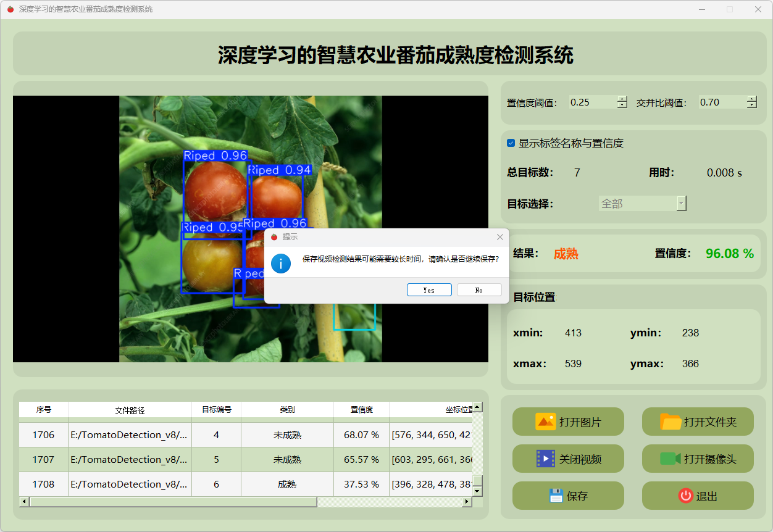Click the floppy disk save icon
This screenshot has width=773, height=532.
point(556,496)
